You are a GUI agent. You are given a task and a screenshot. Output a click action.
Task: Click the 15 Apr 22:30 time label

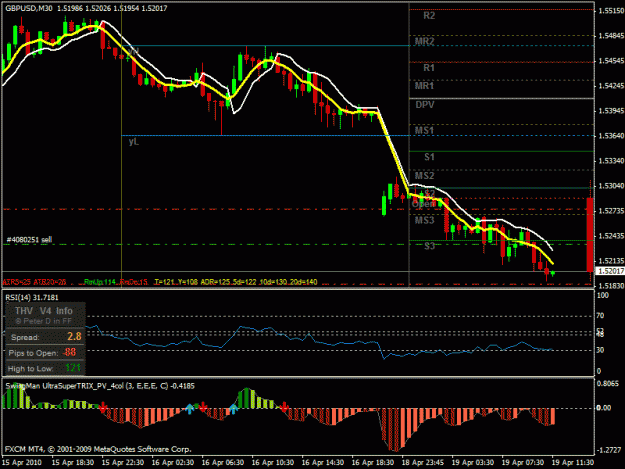pos(122,463)
